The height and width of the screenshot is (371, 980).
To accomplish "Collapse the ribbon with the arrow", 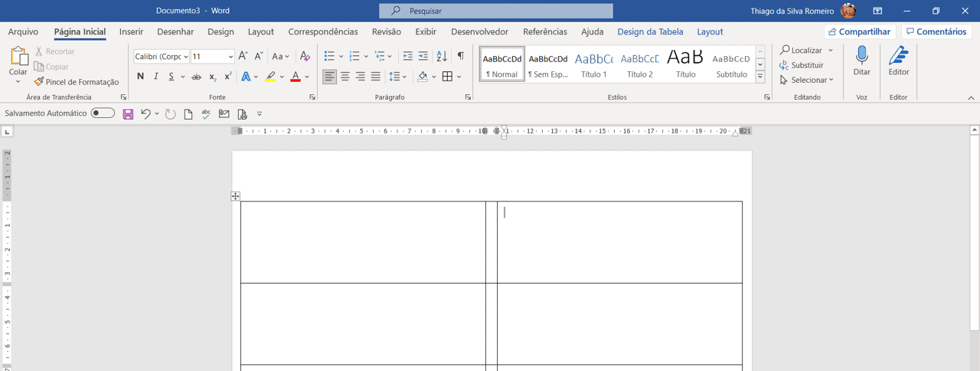I will tap(971, 98).
